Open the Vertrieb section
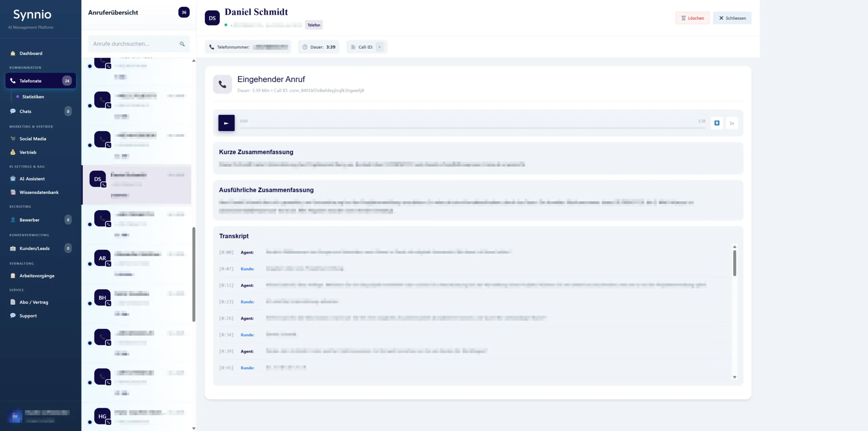The width and height of the screenshot is (868, 431). point(28,152)
